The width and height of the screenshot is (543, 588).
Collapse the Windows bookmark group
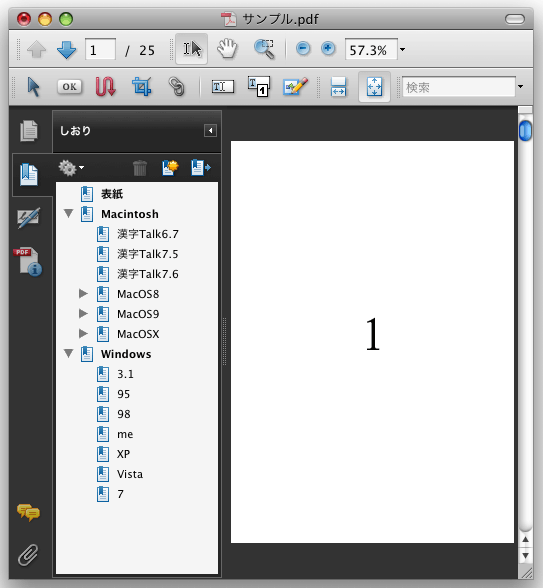[68, 354]
